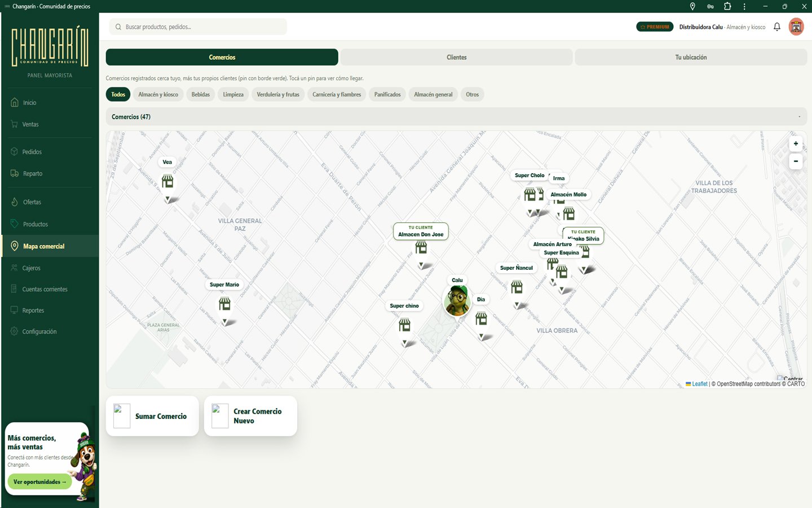
Task: Click the notifications bell icon
Action: [x=777, y=27]
